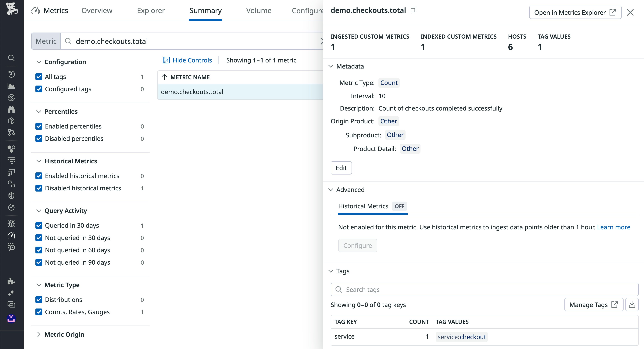Click Open in Metrics Explorer button
Screen dimensions: 644x349
[x=575, y=12]
